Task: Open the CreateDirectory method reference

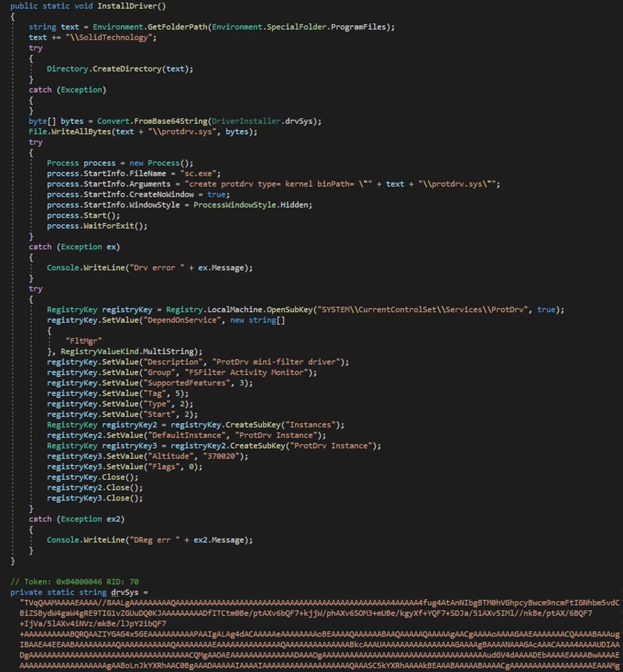Action: click(127, 69)
